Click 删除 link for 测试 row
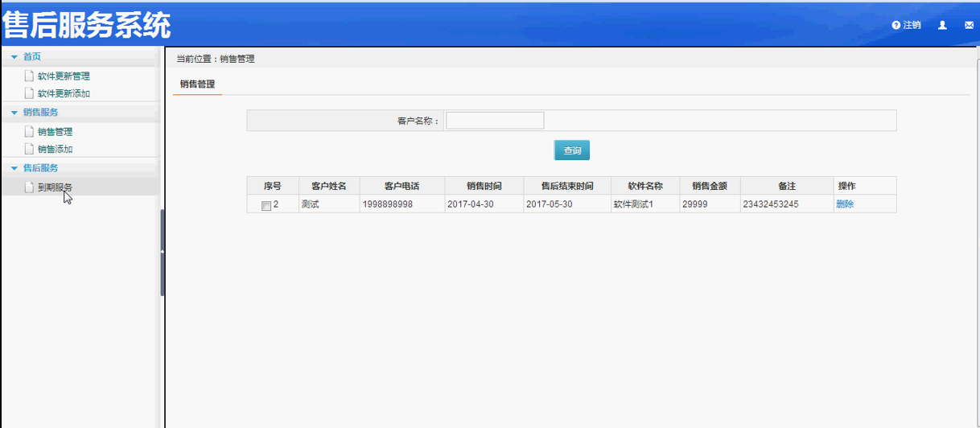 click(845, 204)
